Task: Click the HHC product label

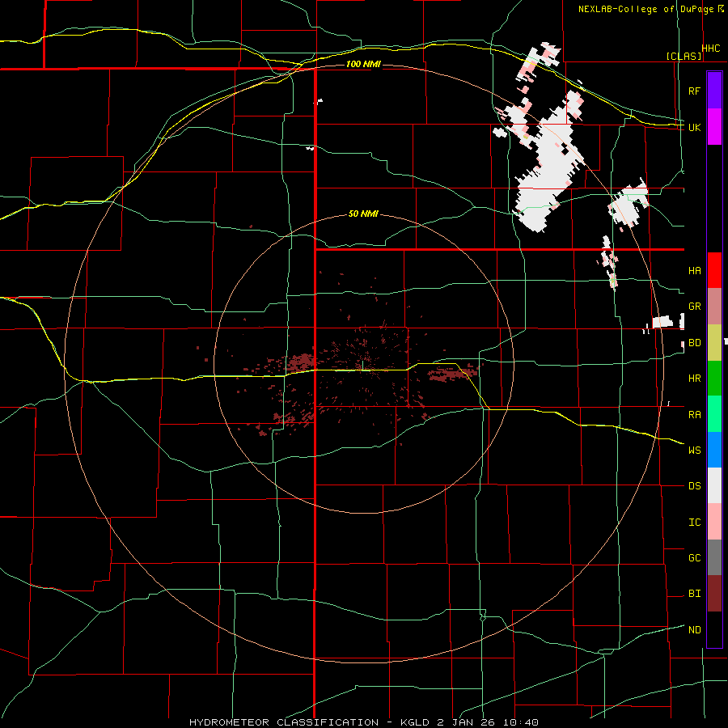Action: pyautogui.click(x=710, y=49)
